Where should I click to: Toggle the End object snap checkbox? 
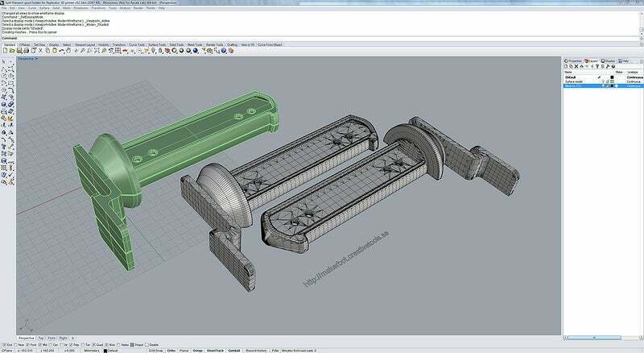(x=3, y=343)
